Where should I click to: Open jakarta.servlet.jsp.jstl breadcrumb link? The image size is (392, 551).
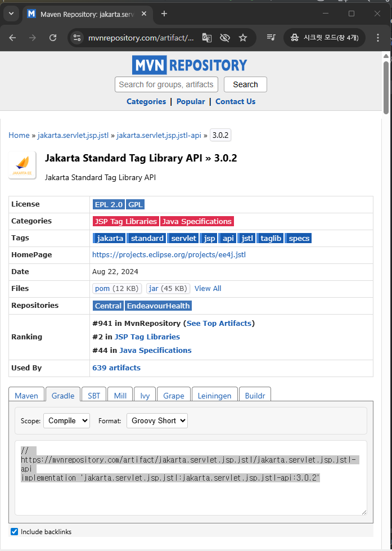tap(73, 135)
